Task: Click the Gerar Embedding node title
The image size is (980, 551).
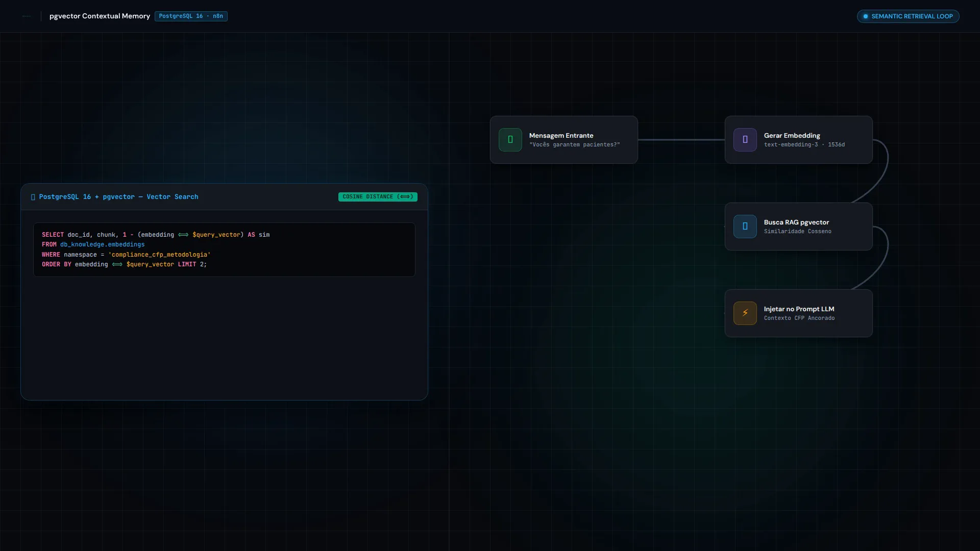Action: tap(792, 136)
